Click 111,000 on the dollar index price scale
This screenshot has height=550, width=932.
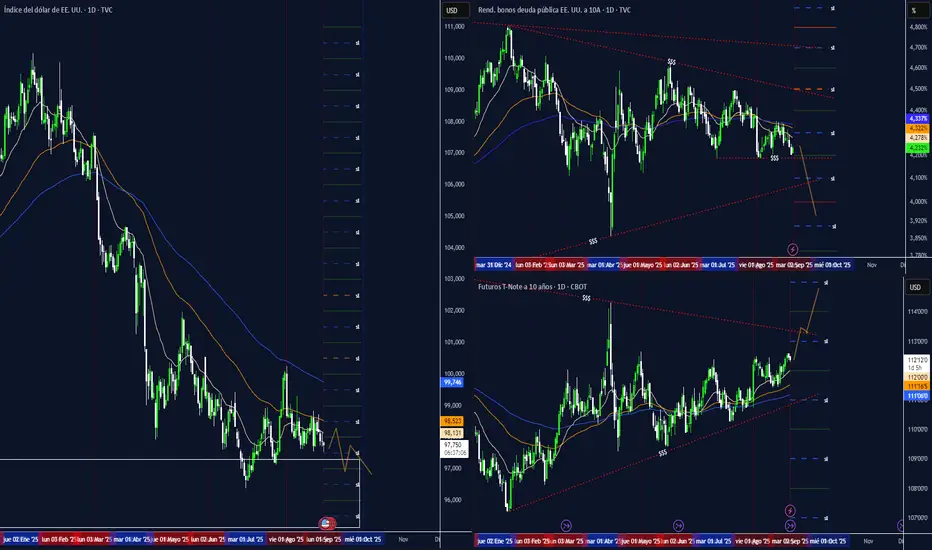tap(454, 27)
